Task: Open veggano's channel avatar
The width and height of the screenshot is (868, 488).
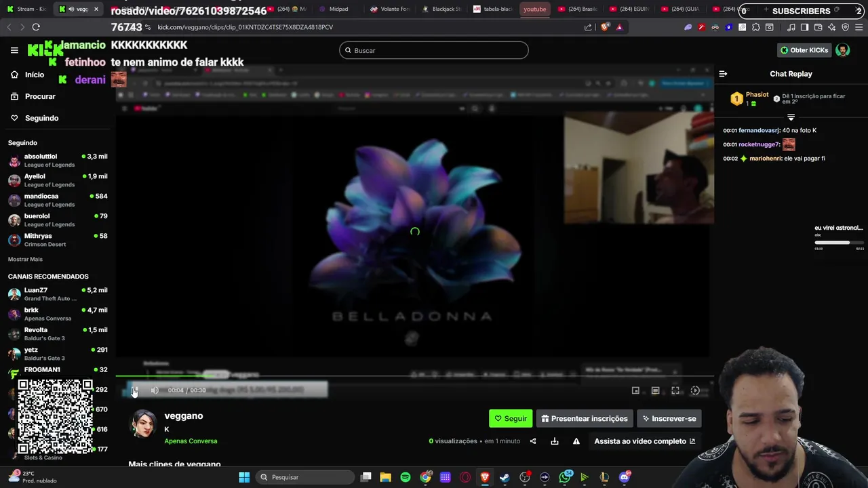Action: (143, 424)
